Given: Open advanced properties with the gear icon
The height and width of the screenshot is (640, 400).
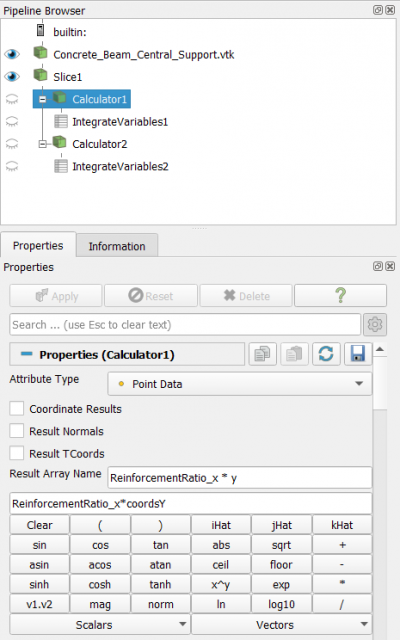Looking at the screenshot, I should (x=375, y=324).
